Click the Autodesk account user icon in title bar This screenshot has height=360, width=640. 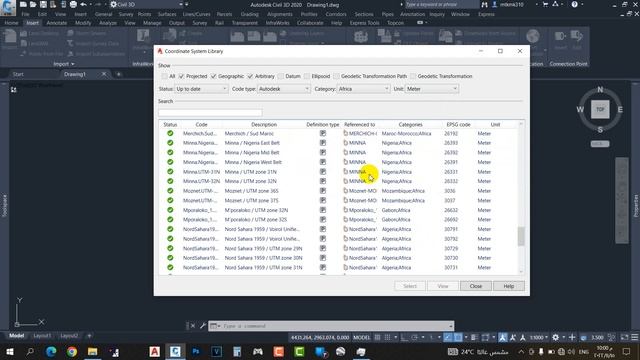pyautogui.click(x=495, y=4)
